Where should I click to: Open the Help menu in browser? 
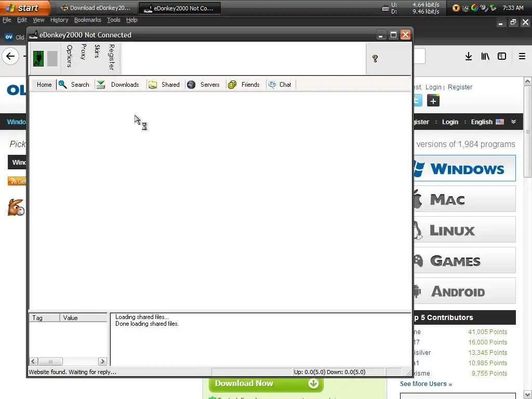(x=131, y=20)
